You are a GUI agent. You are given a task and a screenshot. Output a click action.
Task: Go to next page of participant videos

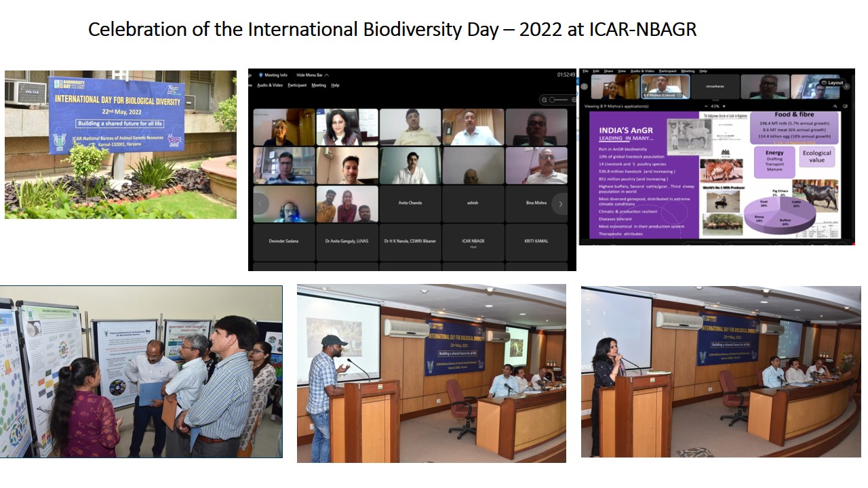coord(559,203)
